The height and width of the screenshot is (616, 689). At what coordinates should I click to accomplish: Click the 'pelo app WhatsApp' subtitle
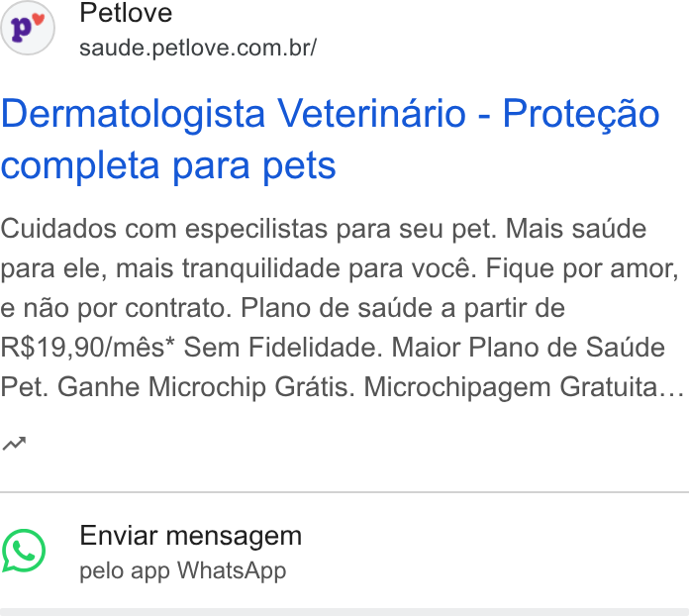pyautogui.click(x=183, y=570)
